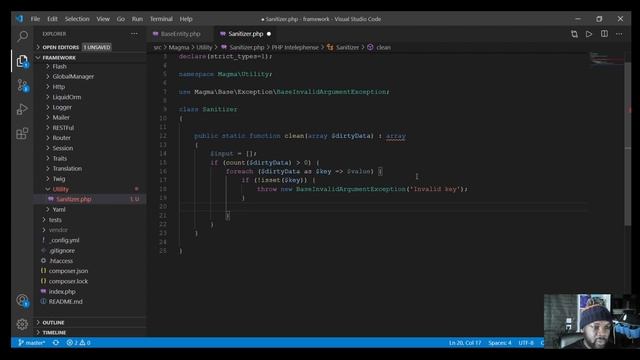
Task: Open the Explorer view icon
Action: [22, 61]
